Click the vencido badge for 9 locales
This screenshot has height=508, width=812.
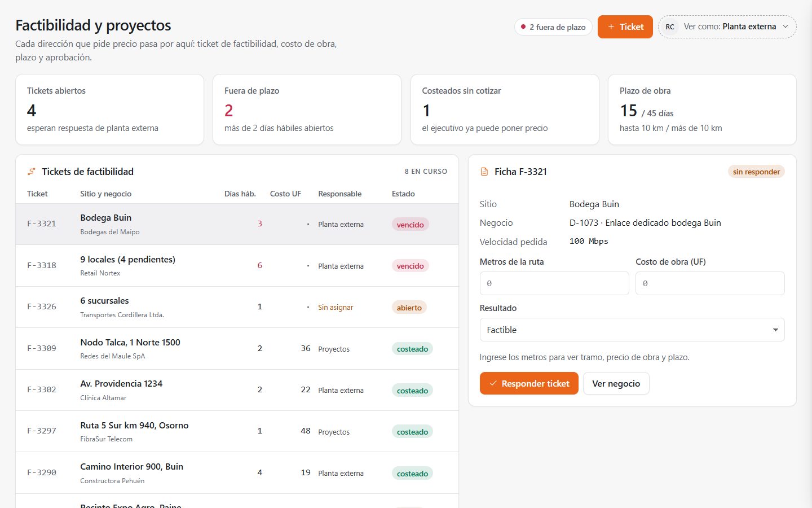[410, 266]
